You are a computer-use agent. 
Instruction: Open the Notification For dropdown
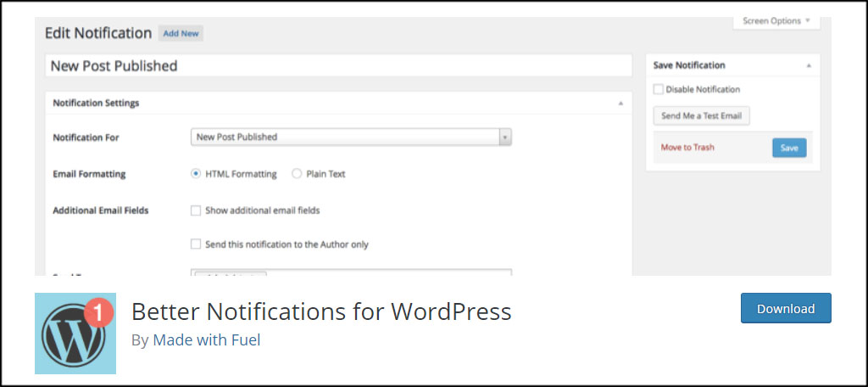pos(351,137)
